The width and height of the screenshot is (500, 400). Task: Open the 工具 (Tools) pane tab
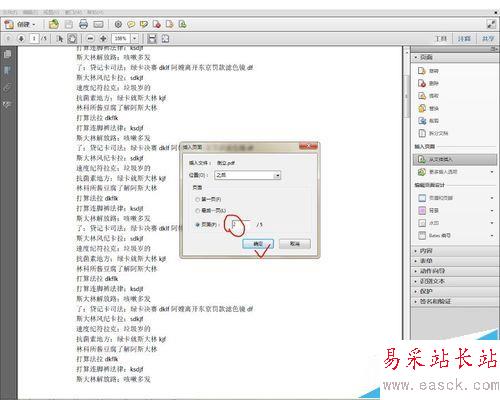click(441, 39)
